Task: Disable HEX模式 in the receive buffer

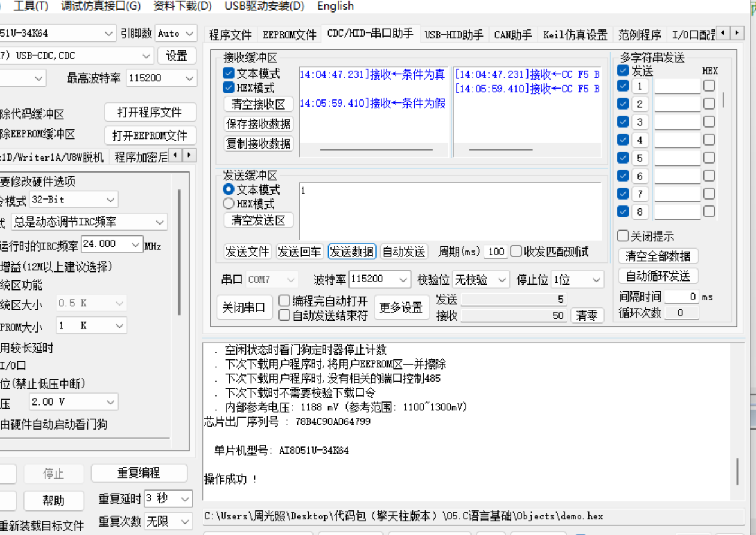Action: [x=229, y=88]
